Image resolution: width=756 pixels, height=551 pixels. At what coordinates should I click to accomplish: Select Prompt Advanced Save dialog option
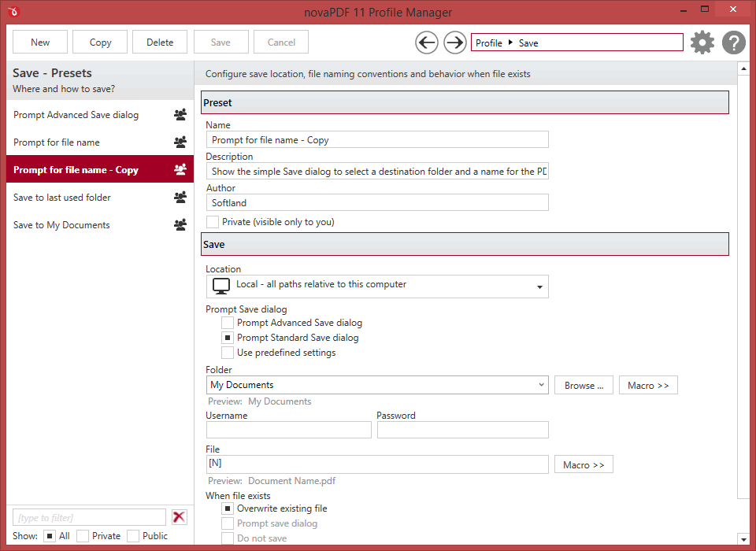point(228,323)
